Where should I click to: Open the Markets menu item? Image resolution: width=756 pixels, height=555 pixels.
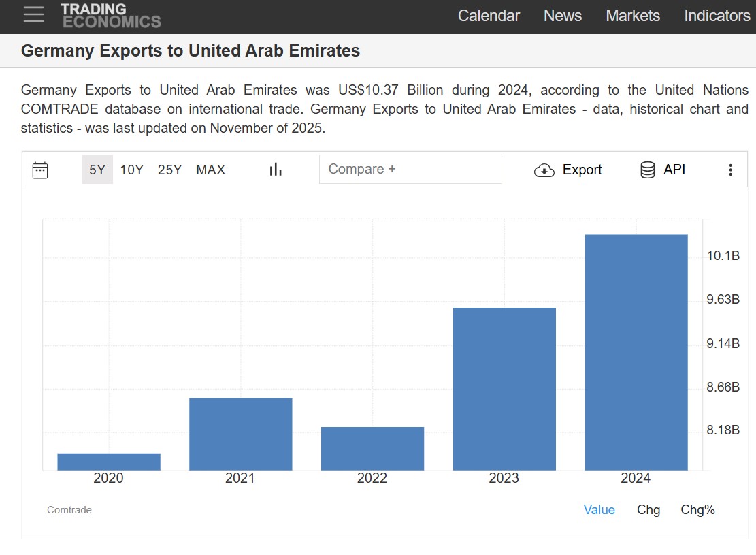point(633,16)
